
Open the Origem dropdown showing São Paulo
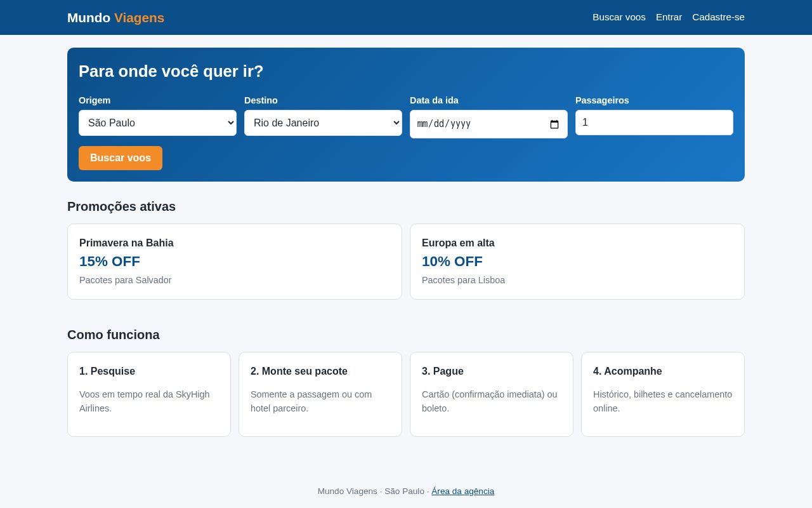[157, 123]
